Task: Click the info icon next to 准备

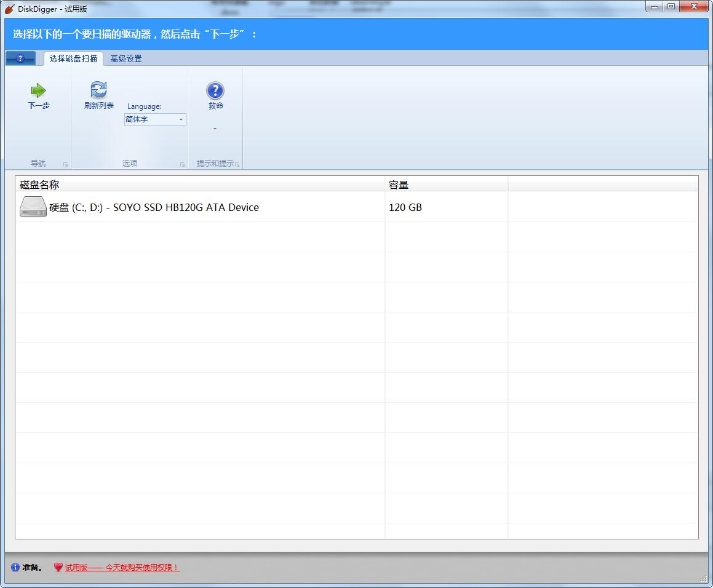Action: [x=15, y=567]
